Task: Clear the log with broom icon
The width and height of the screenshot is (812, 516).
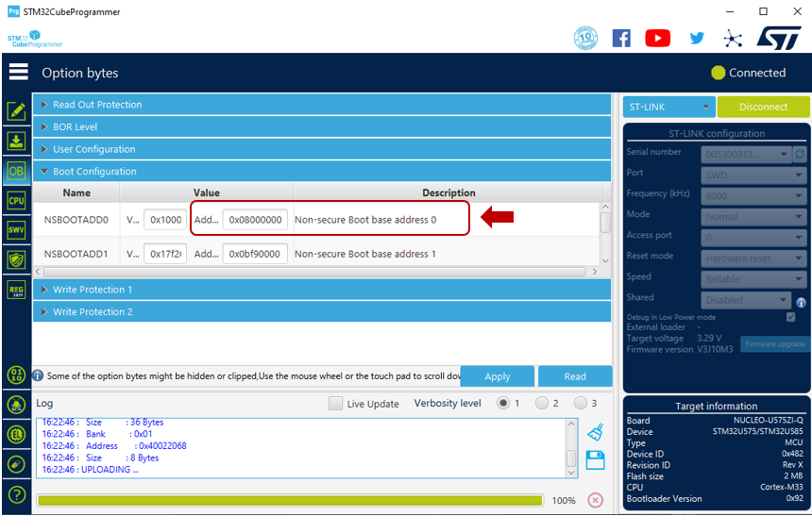Action: coord(596,432)
